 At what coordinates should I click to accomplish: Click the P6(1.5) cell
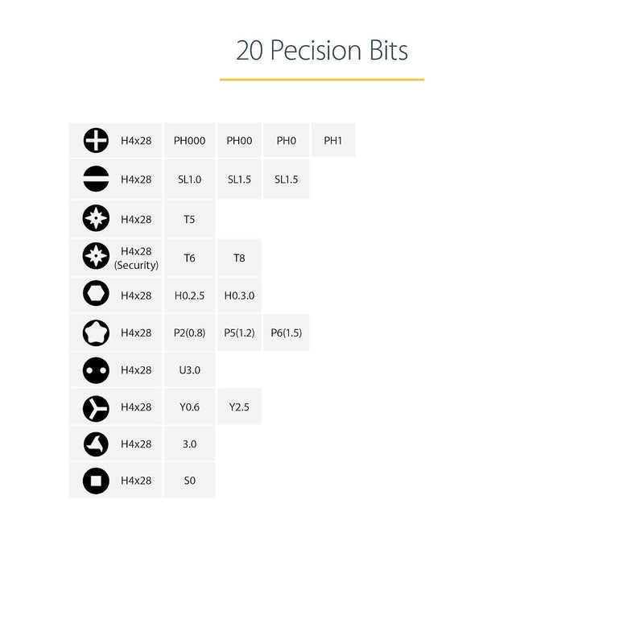[x=287, y=332]
